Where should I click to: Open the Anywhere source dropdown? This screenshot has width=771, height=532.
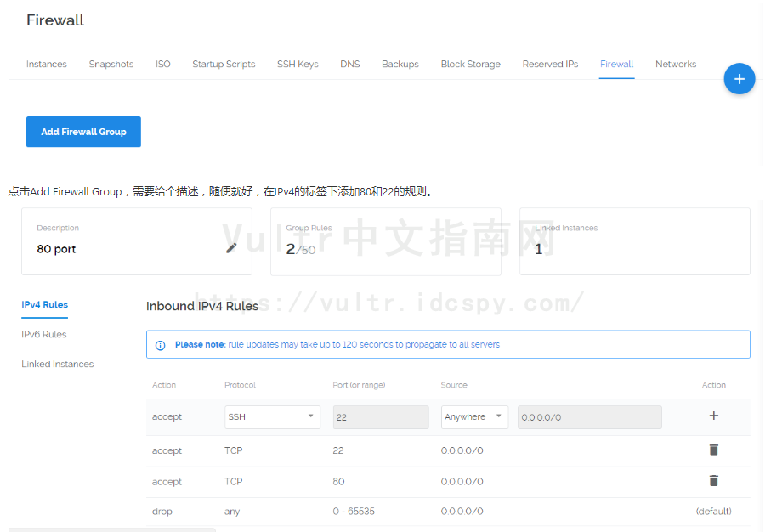(x=474, y=417)
